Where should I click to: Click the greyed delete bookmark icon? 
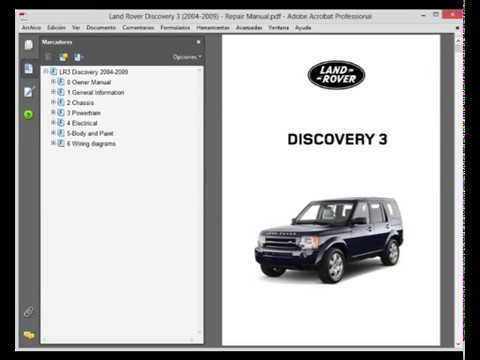click(48, 57)
